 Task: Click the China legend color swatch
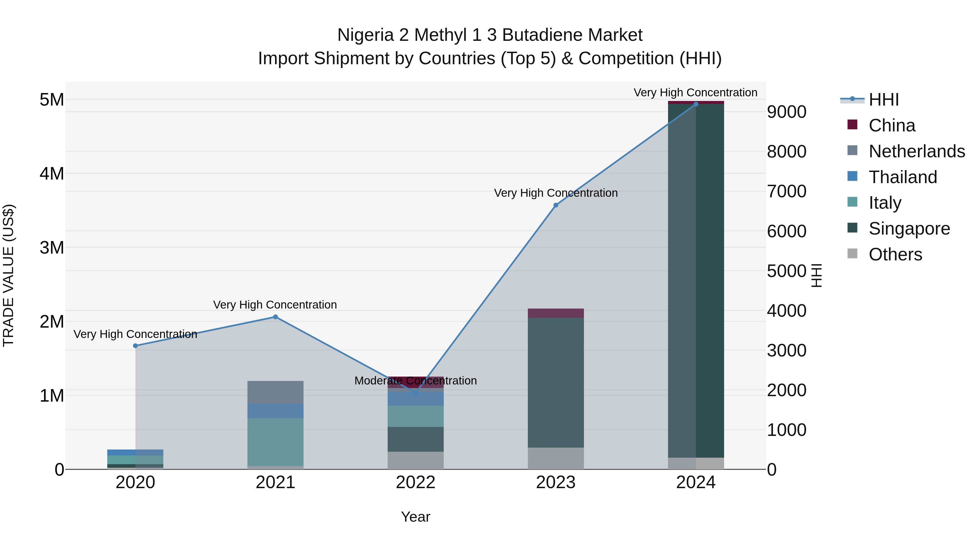853,125
